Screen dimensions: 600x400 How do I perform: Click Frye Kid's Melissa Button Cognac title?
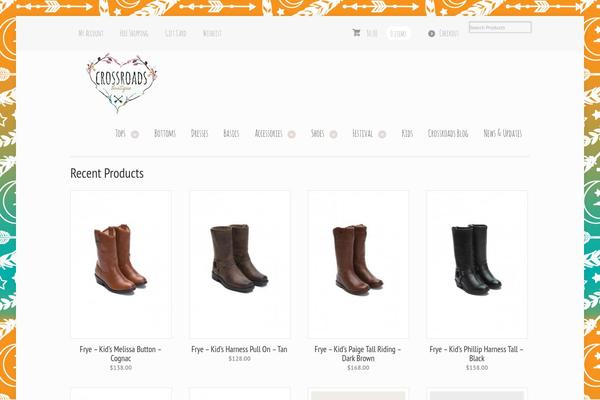[x=121, y=354]
